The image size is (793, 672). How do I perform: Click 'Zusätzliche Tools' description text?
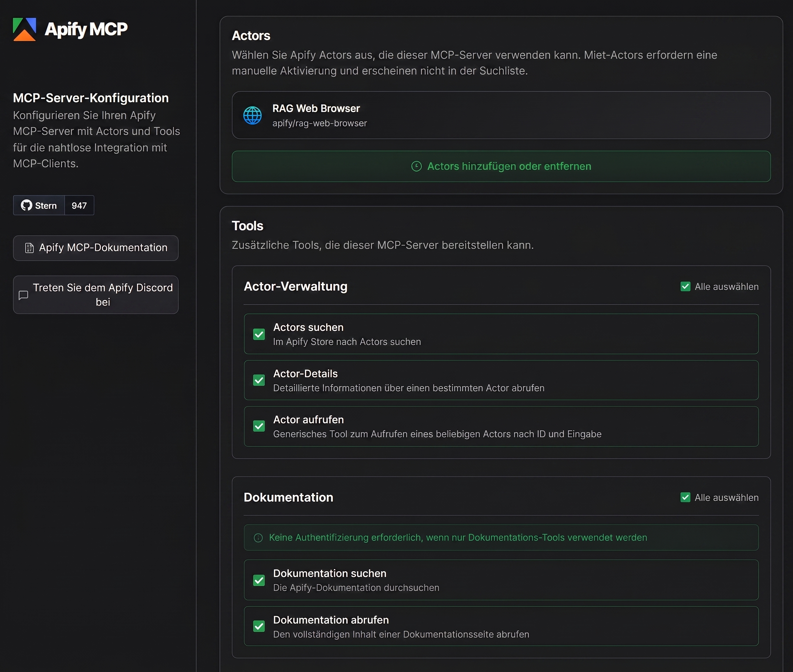(x=383, y=245)
